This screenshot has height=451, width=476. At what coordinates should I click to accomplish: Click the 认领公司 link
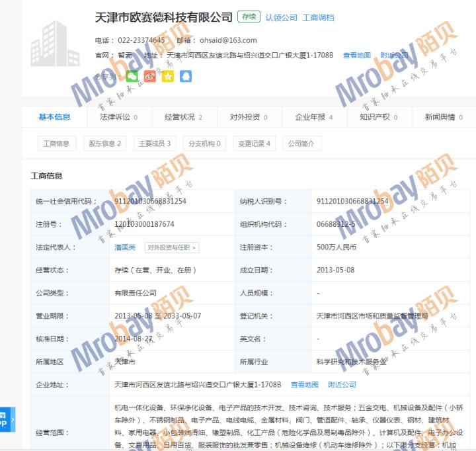(x=281, y=18)
